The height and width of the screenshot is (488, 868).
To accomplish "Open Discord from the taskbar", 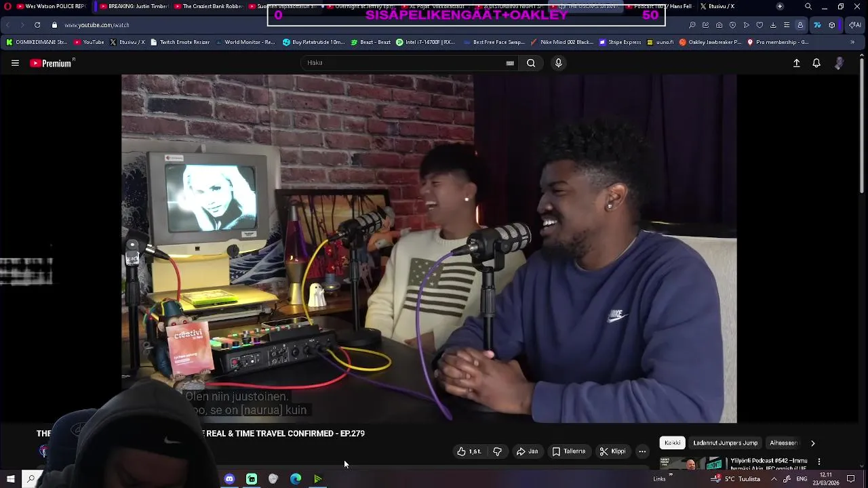I will tap(229, 479).
